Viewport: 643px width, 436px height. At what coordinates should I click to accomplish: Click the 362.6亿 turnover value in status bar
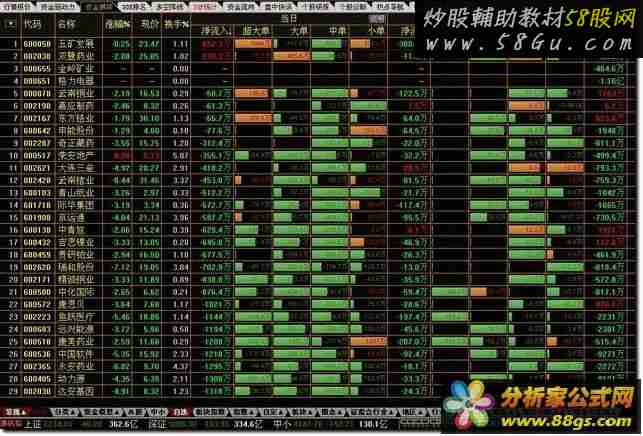tap(122, 424)
